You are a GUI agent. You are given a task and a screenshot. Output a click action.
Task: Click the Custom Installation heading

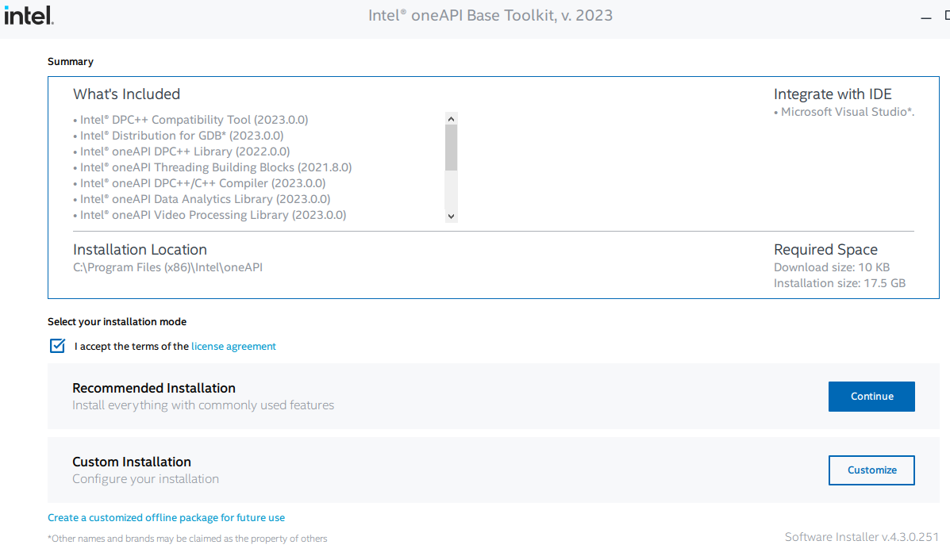[x=132, y=462]
